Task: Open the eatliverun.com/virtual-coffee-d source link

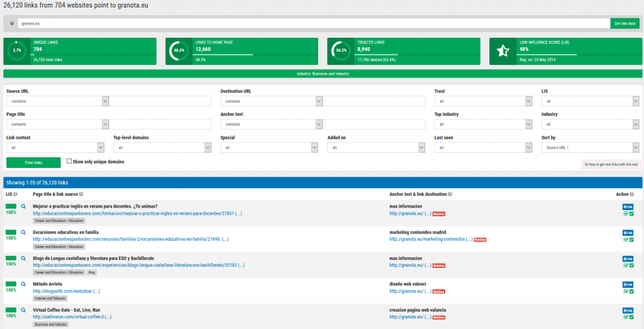Action: point(72,317)
